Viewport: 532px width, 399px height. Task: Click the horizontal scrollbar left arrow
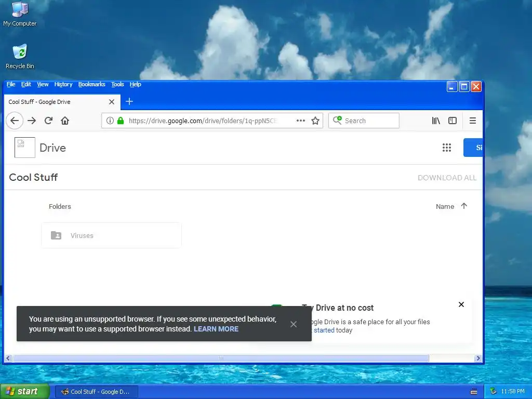(x=8, y=358)
